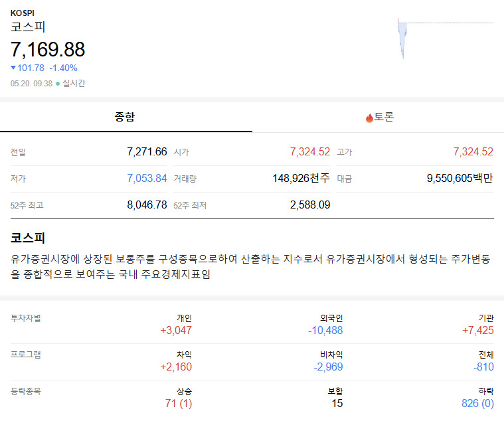This screenshot has width=504, height=421.
Task: Click the 차익 program value +2,160
Action: tap(176, 367)
